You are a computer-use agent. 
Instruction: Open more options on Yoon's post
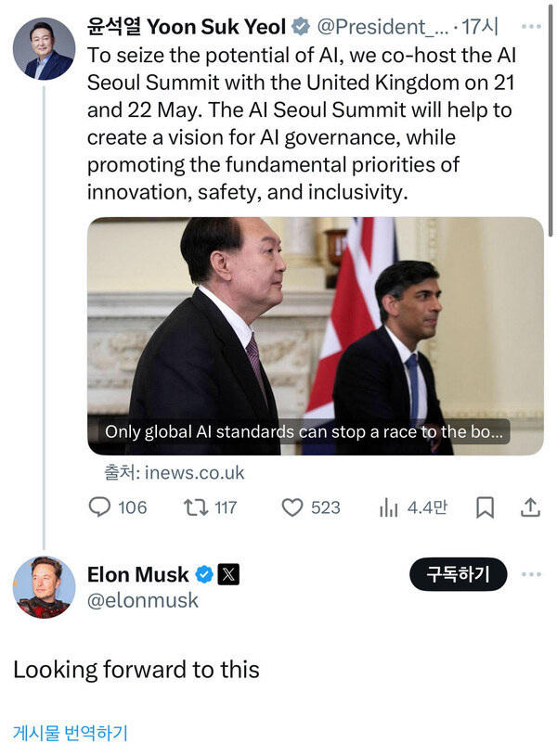point(530,26)
